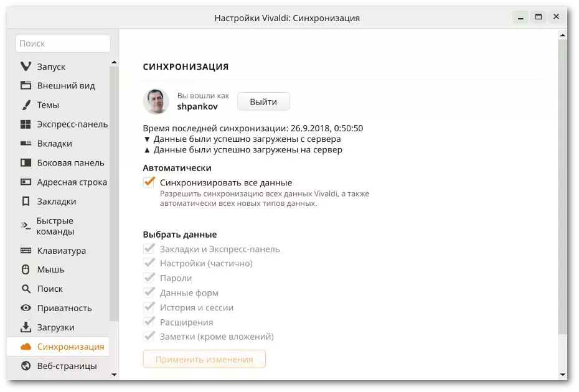Click the eye icon beside Приватность
The width and height of the screenshot is (579, 392).
[x=26, y=308]
